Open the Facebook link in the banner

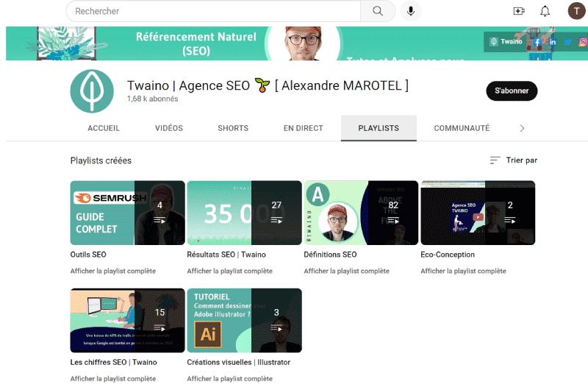(537, 42)
